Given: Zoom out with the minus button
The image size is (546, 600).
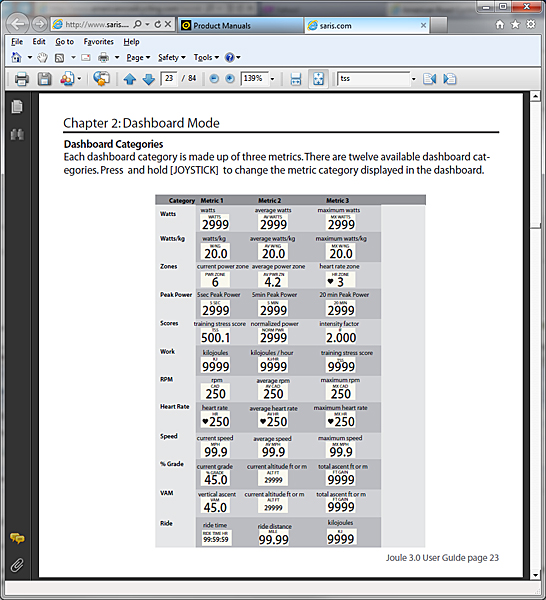Looking at the screenshot, I should point(214,79).
